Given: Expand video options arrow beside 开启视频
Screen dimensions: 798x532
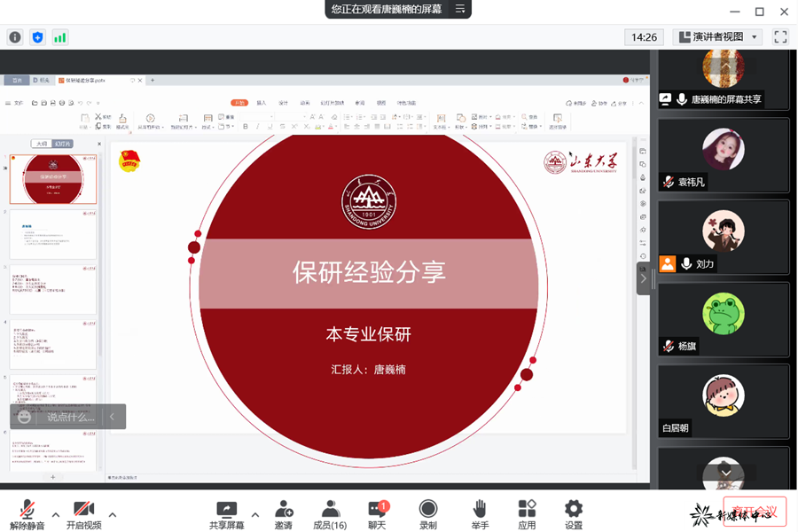Looking at the screenshot, I should tap(112, 514).
